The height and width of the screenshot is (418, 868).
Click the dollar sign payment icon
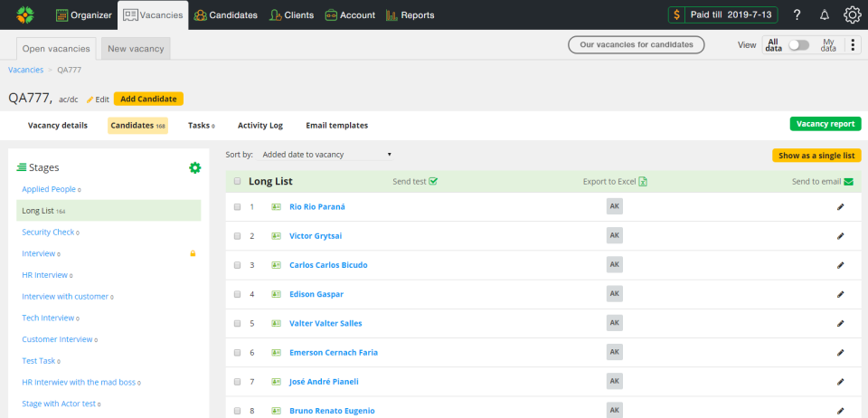point(676,15)
